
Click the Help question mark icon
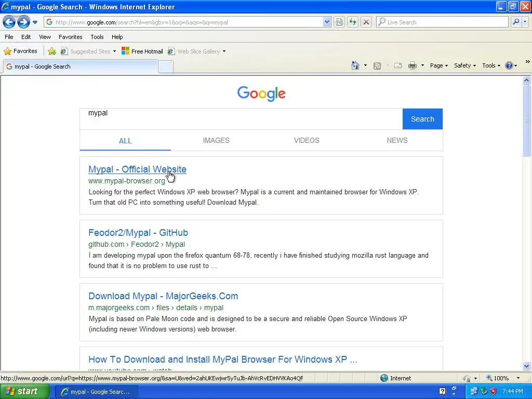click(x=509, y=65)
